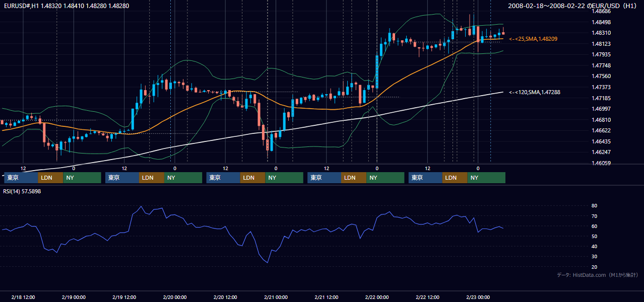Click the 1.47185 price axis label
The height and width of the screenshot is (302, 644).
[601, 98]
